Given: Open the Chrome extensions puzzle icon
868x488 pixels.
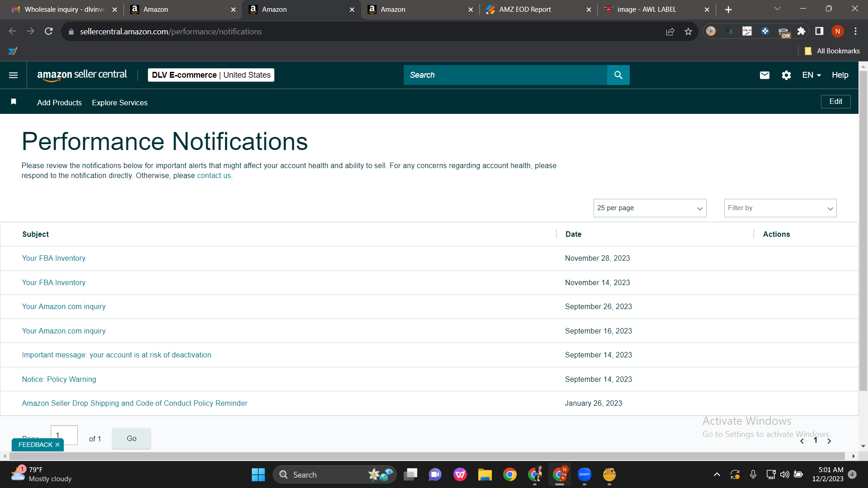Looking at the screenshot, I should tap(801, 31).
